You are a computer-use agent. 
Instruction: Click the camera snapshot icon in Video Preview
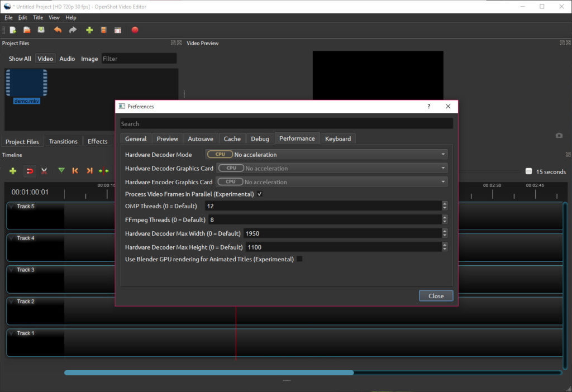coord(559,136)
